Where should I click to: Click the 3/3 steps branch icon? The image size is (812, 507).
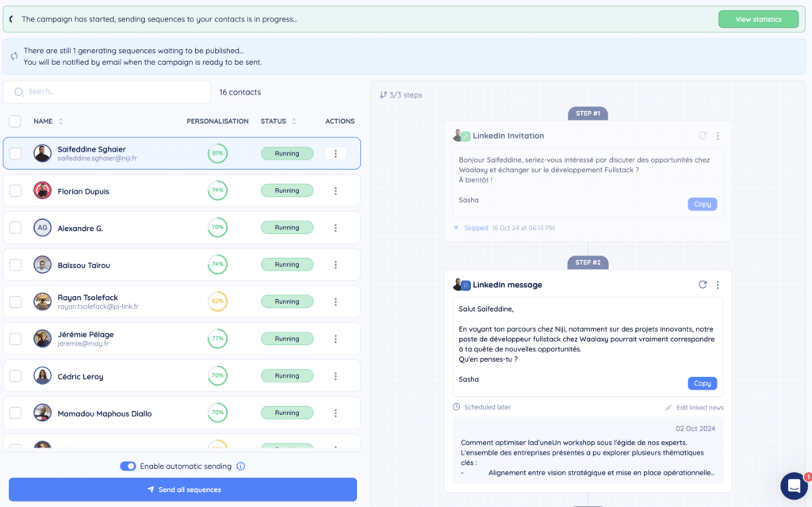pos(383,95)
